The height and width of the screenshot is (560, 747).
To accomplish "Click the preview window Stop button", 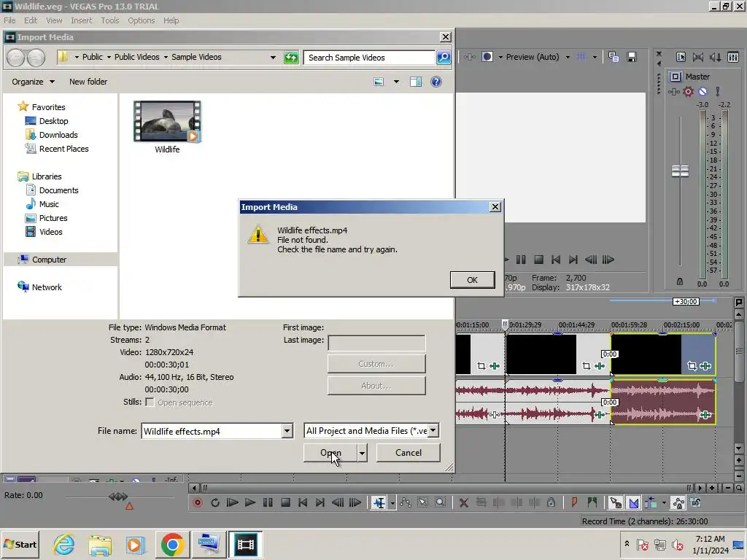I will [x=538, y=260].
